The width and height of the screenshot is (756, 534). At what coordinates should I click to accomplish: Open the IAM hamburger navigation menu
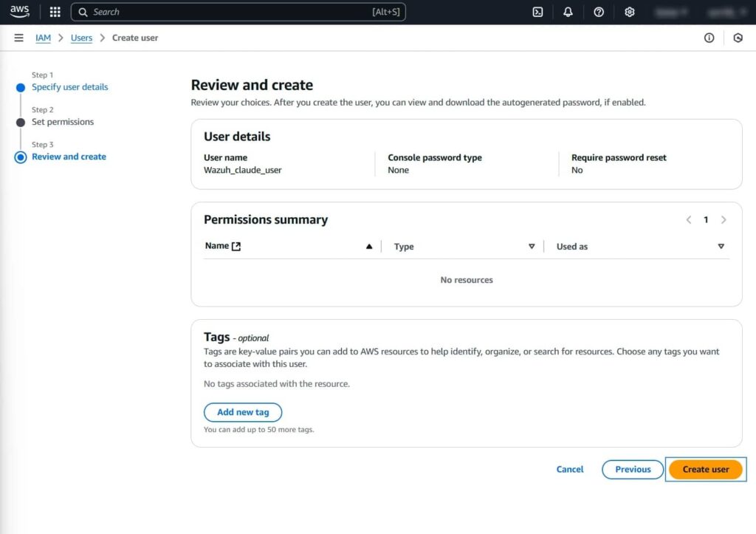[x=18, y=38]
